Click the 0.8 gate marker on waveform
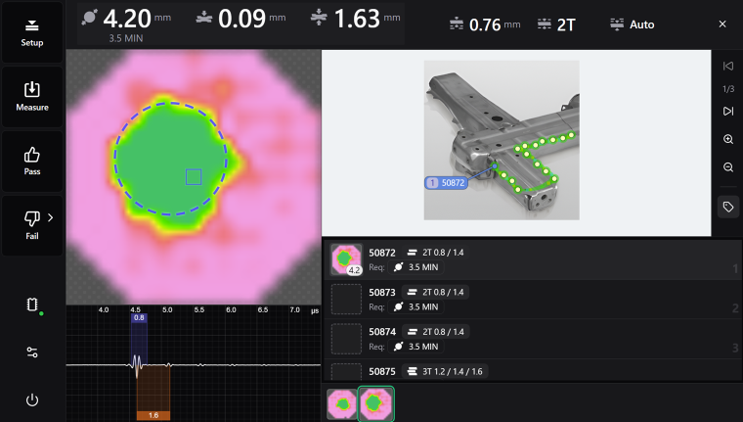Image resolution: width=743 pixels, height=422 pixels. click(139, 318)
